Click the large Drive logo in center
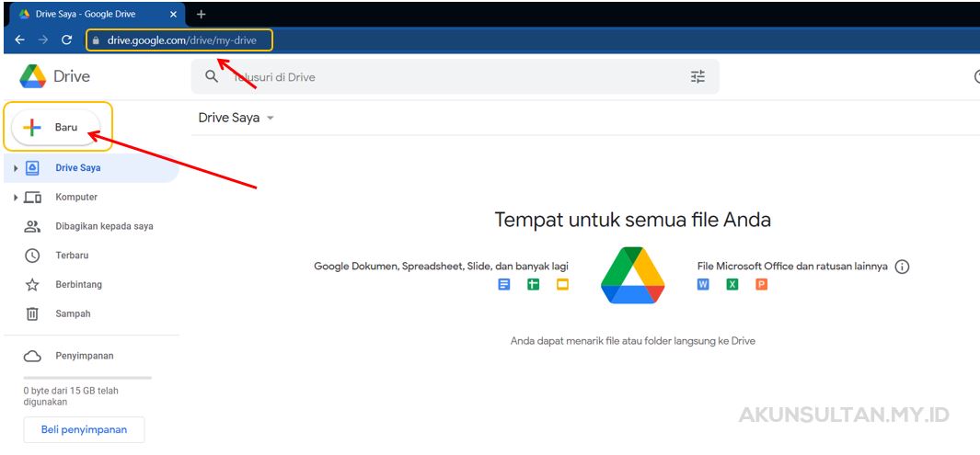 click(x=632, y=275)
